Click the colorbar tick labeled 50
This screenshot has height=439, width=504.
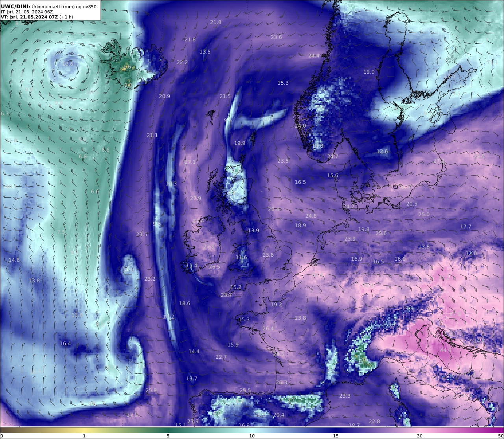[500, 436]
